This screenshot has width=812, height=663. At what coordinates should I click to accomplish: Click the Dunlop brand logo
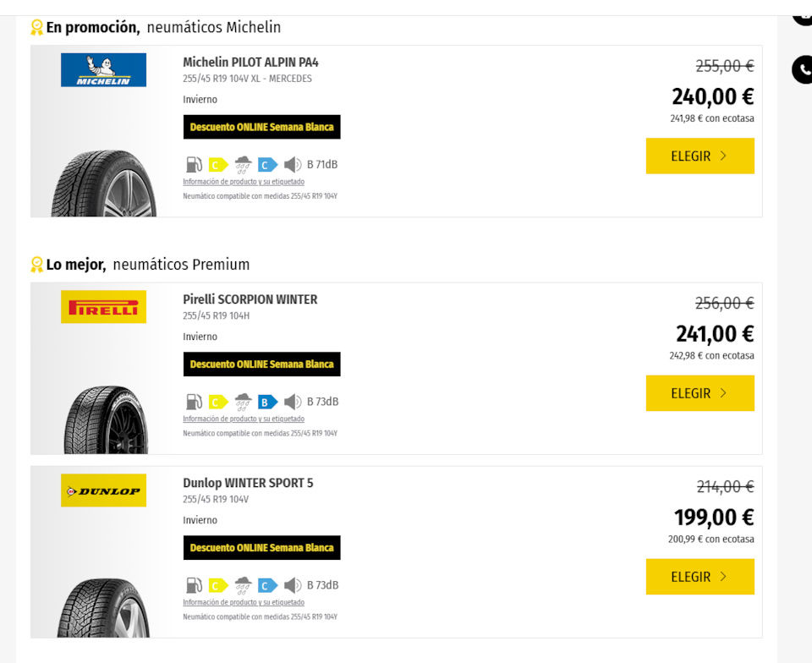pyautogui.click(x=103, y=490)
